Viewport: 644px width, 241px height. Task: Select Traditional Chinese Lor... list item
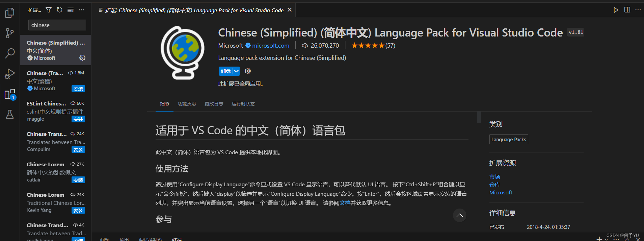click(56, 202)
